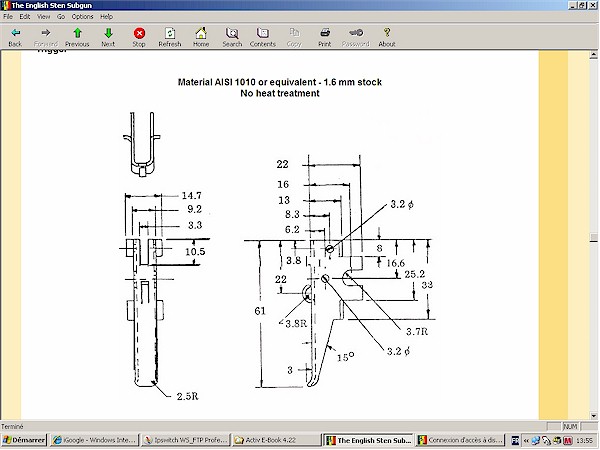Click the NUM status bar indicator

(x=570, y=426)
